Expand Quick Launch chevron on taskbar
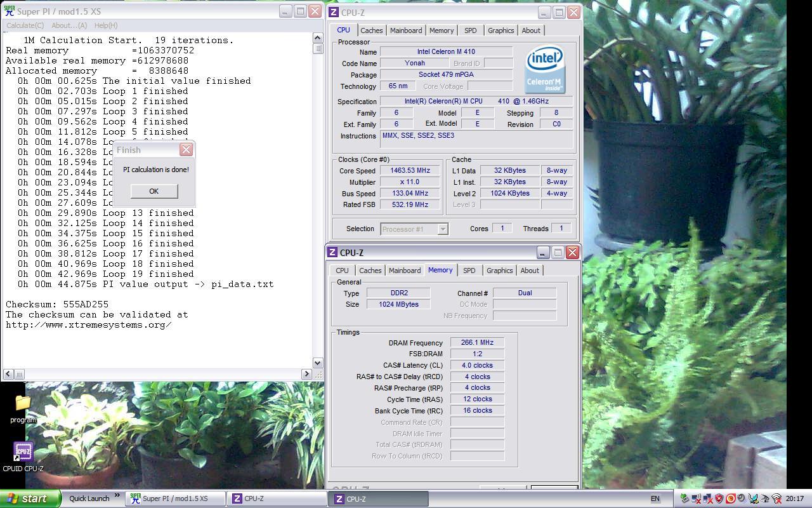Screen dimensions: 812x508 (117, 496)
